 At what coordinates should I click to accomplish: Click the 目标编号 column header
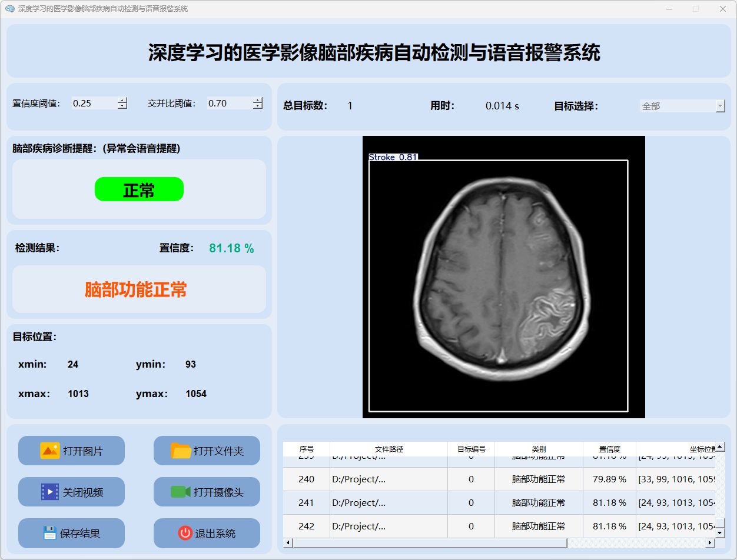tap(472, 449)
